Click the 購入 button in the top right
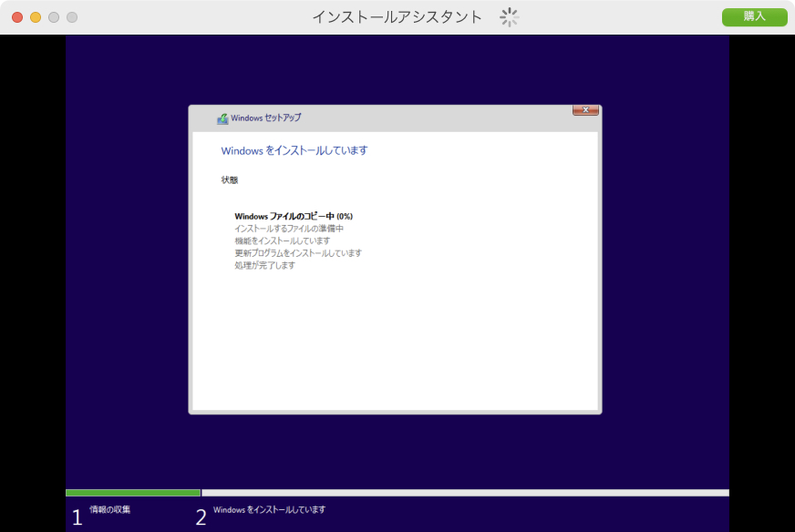 tap(754, 16)
